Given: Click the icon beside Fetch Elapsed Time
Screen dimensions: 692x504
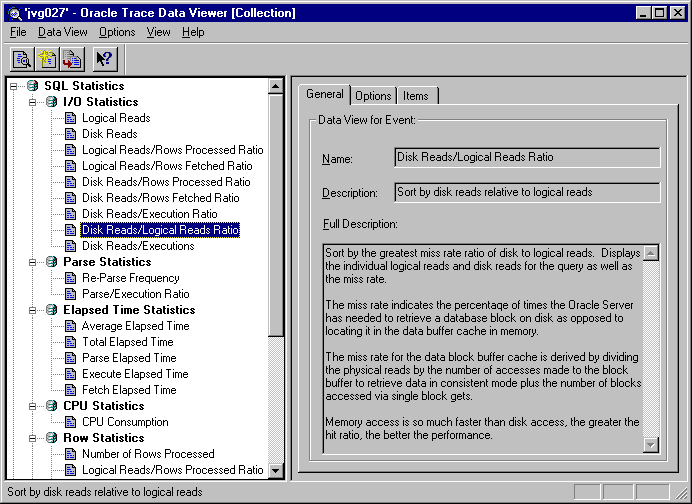Looking at the screenshot, I should point(71,390).
